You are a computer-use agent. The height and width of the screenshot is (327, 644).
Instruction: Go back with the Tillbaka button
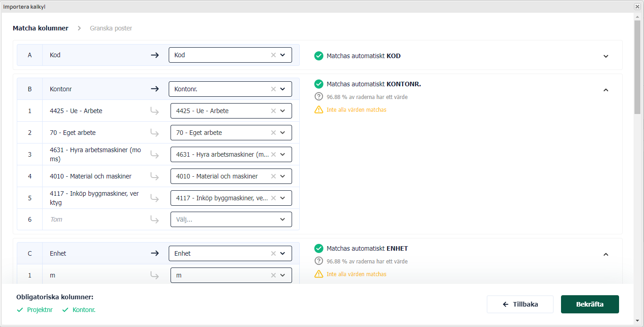tap(520, 304)
